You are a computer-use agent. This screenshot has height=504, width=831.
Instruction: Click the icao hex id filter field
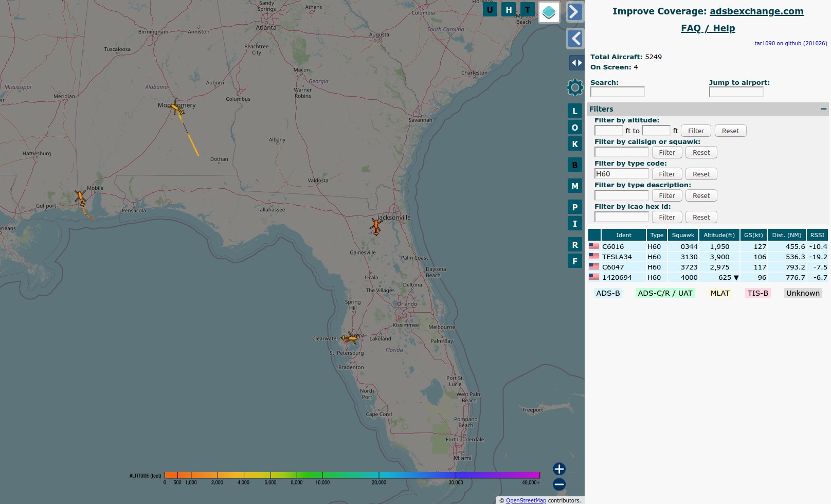[621, 217]
